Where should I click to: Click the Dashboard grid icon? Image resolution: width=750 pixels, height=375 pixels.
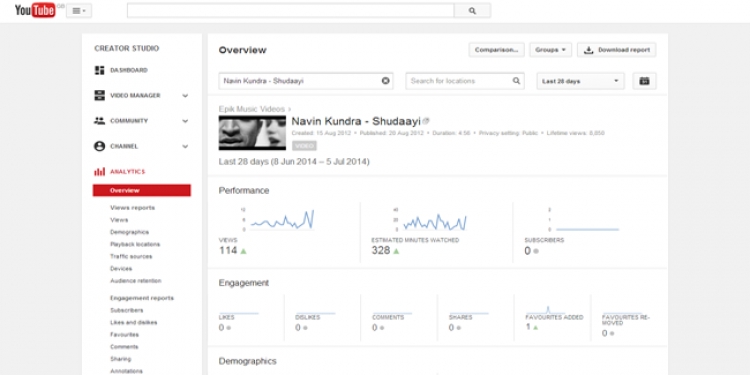[99, 70]
